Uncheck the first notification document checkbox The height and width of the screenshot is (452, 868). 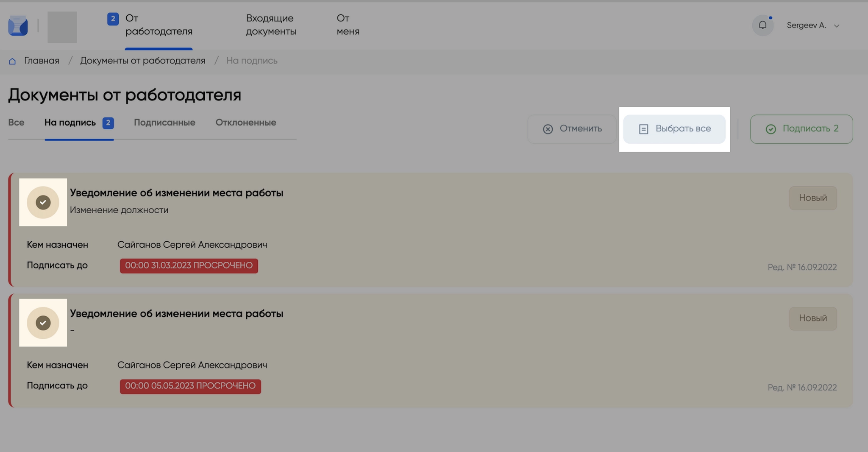43,202
